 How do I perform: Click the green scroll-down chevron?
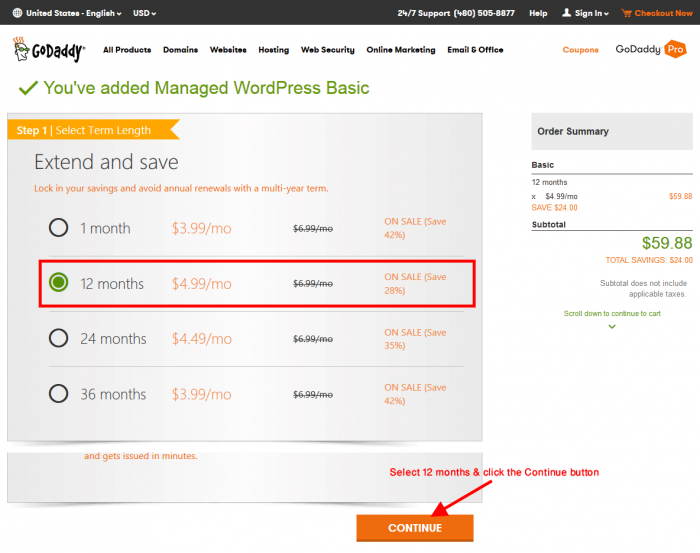point(612,327)
